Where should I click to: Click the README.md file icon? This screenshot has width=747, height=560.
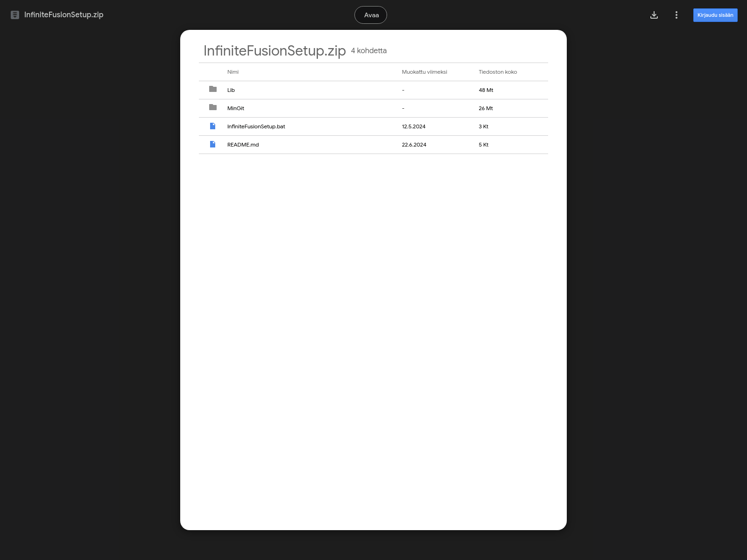213,144
